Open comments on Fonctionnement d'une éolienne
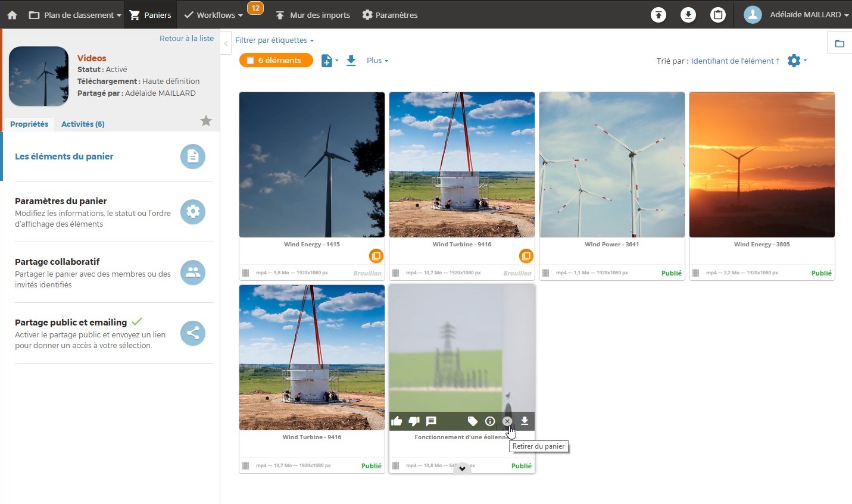The image size is (852, 504). tap(431, 421)
